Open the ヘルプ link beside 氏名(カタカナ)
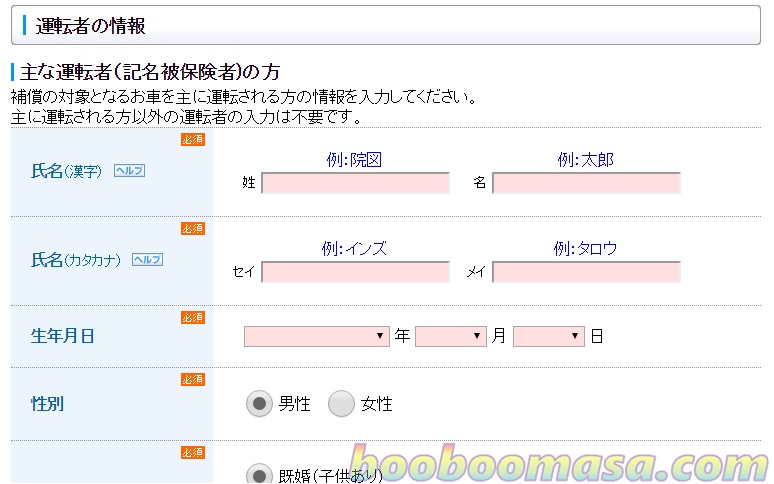 [x=147, y=260]
